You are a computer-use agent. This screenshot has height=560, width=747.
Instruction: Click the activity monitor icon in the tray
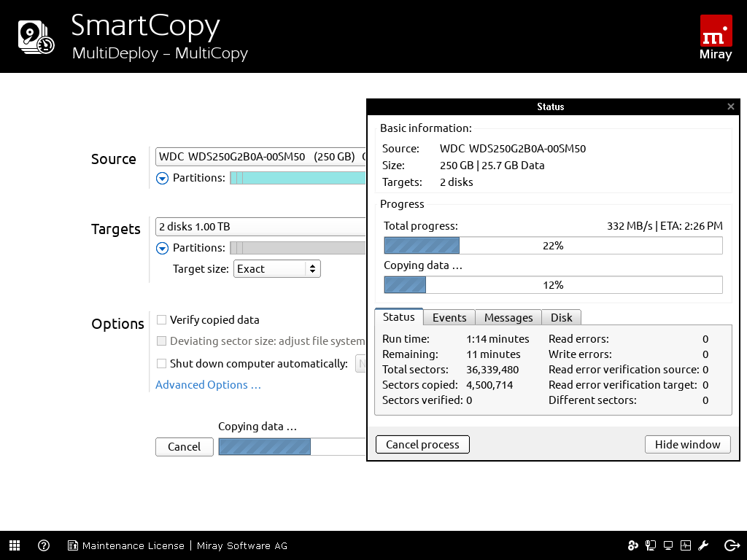[x=685, y=545]
